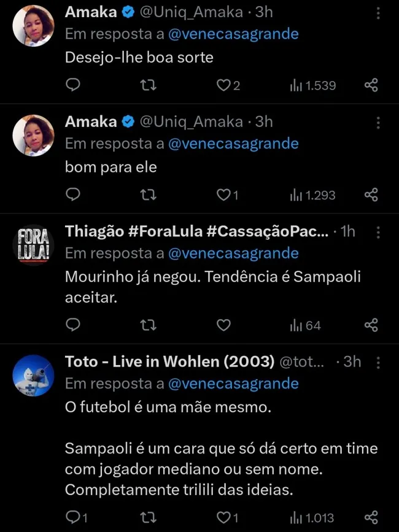Open the reply icon on Amaka's first tweet
This screenshot has height=532, width=399.
point(73,85)
